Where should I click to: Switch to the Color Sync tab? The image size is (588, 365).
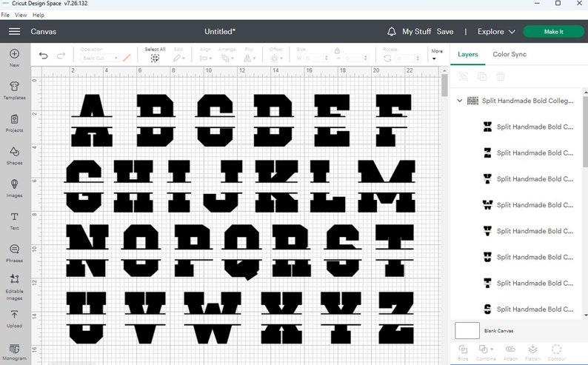510,54
